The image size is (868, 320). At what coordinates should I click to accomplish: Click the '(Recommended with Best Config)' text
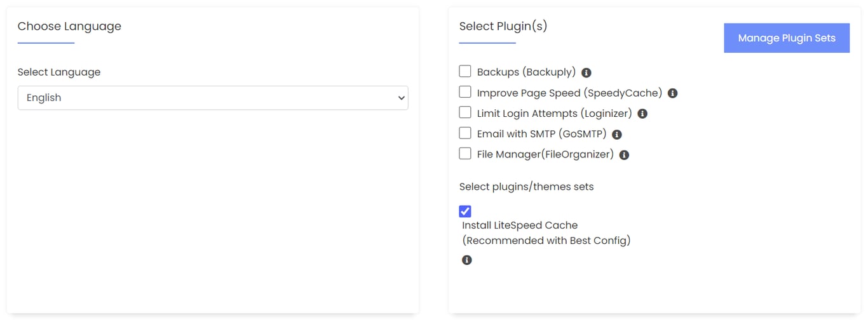pyautogui.click(x=546, y=241)
